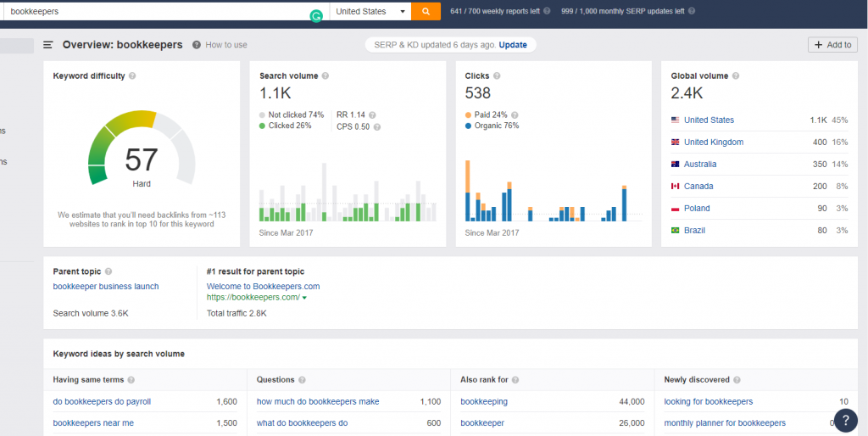Select Brazil in Global volume

(x=695, y=231)
